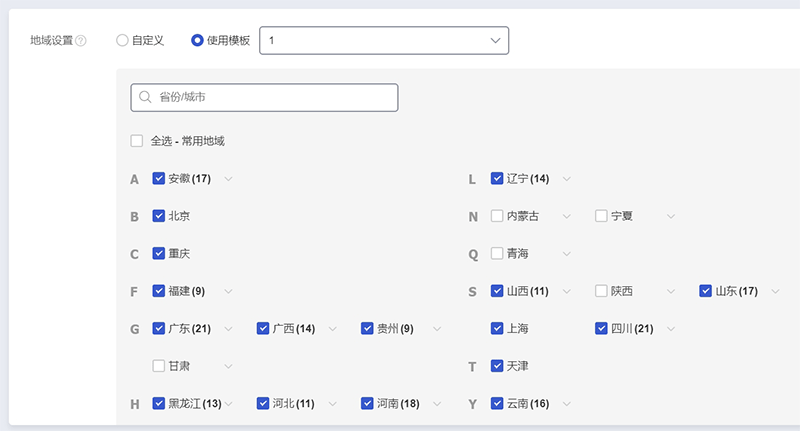Select the 使用模板 radio option
Image resolution: width=800 pixels, height=431 pixels.
coord(197,40)
